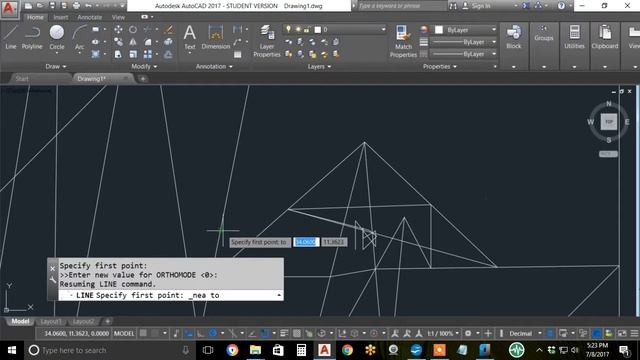The height and width of the screenshot is (360, 640).
Task: Expand the Layers panel dropdown
Action: click(319, 67)
